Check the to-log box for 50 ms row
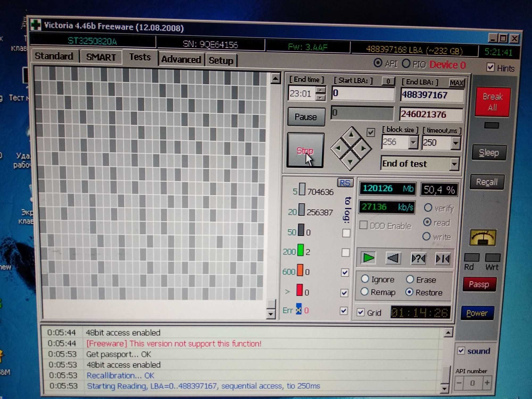Image resolution: width=532 pixels, height=399 pixels. (346, 233)
